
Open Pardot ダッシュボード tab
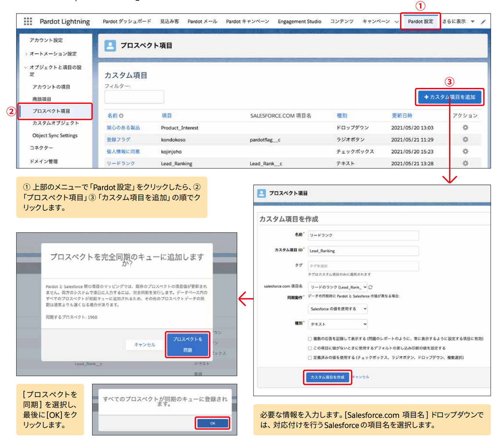(x=126, y=22)
